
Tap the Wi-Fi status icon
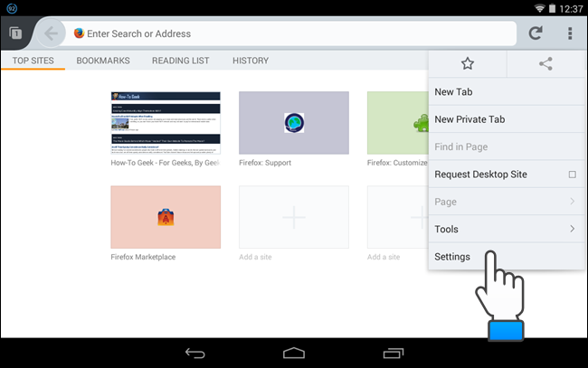[539, 8]
